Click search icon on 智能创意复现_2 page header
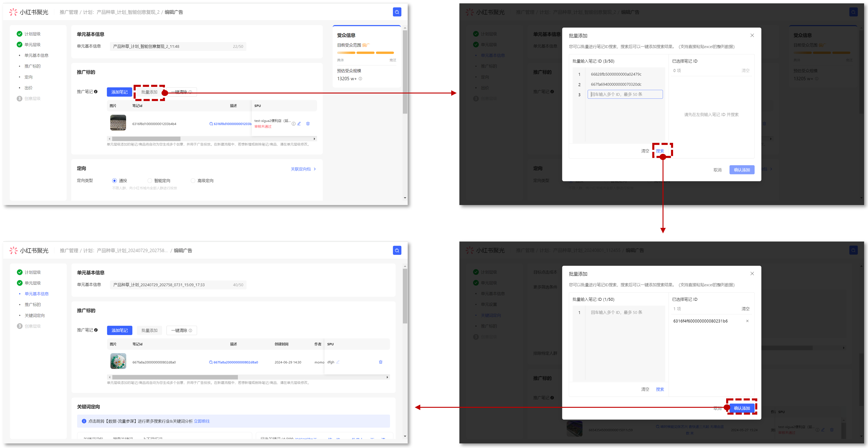 click(397, 12)
